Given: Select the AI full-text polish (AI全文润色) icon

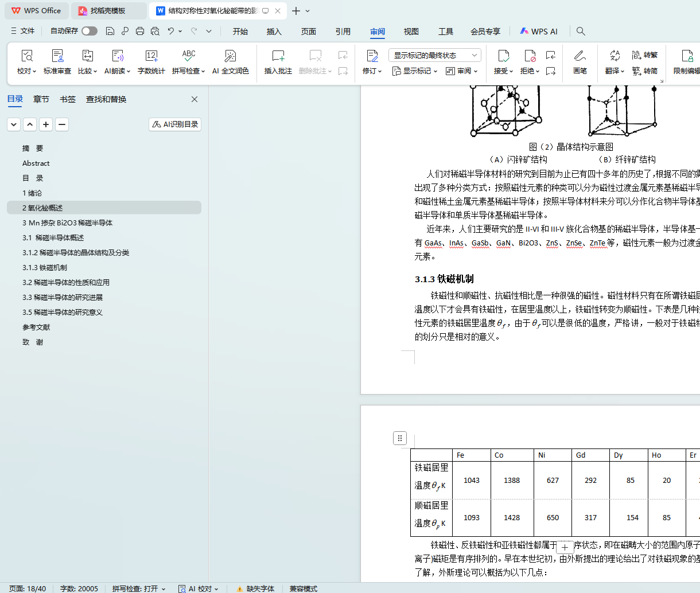Looking at the screenshot, I should (x=230, y=56).
